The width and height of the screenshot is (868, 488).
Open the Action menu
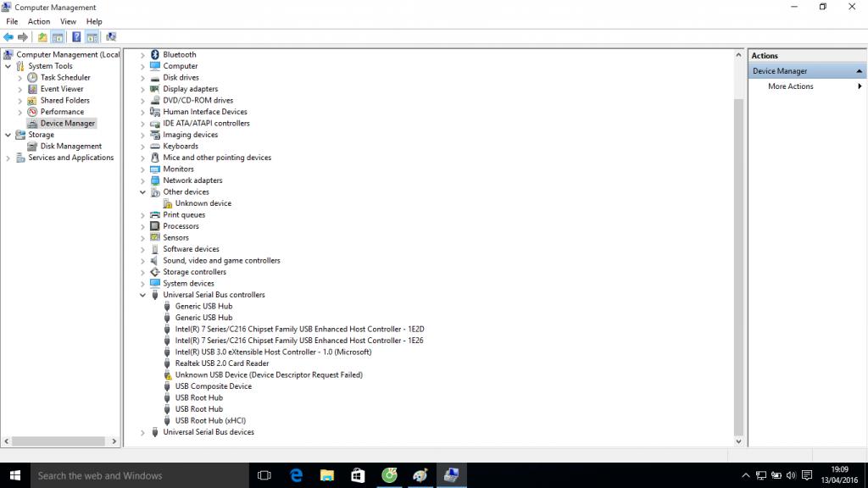pyautogui.click(x=39, y=21)
